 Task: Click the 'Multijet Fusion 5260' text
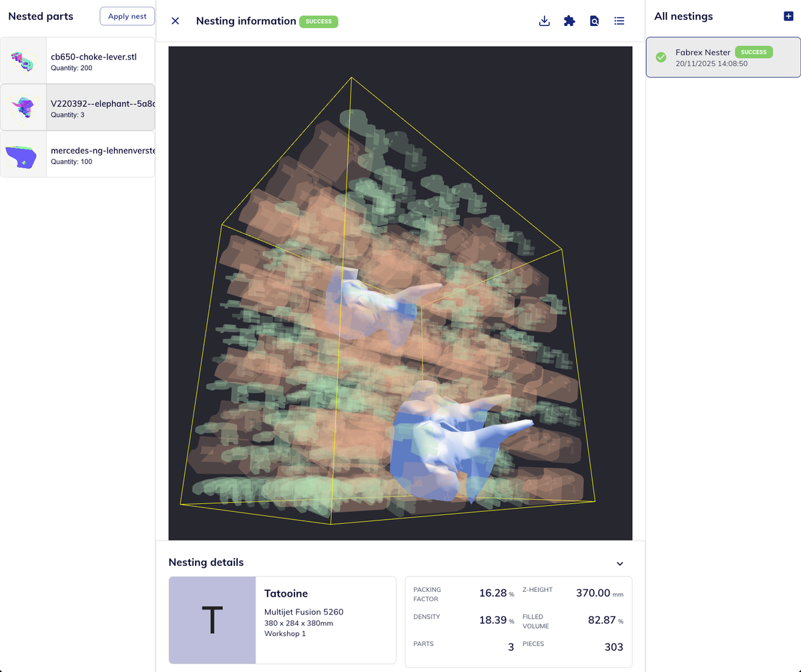[304, 611]
